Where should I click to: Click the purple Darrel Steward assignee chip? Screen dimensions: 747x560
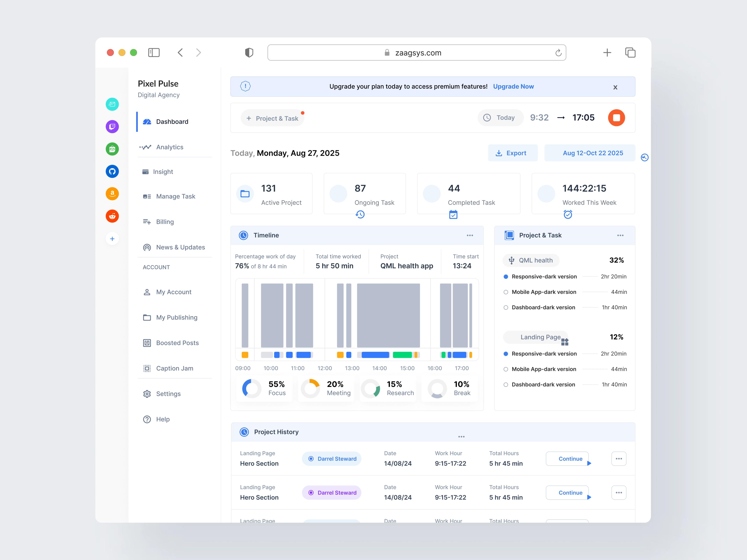point(332,493)
